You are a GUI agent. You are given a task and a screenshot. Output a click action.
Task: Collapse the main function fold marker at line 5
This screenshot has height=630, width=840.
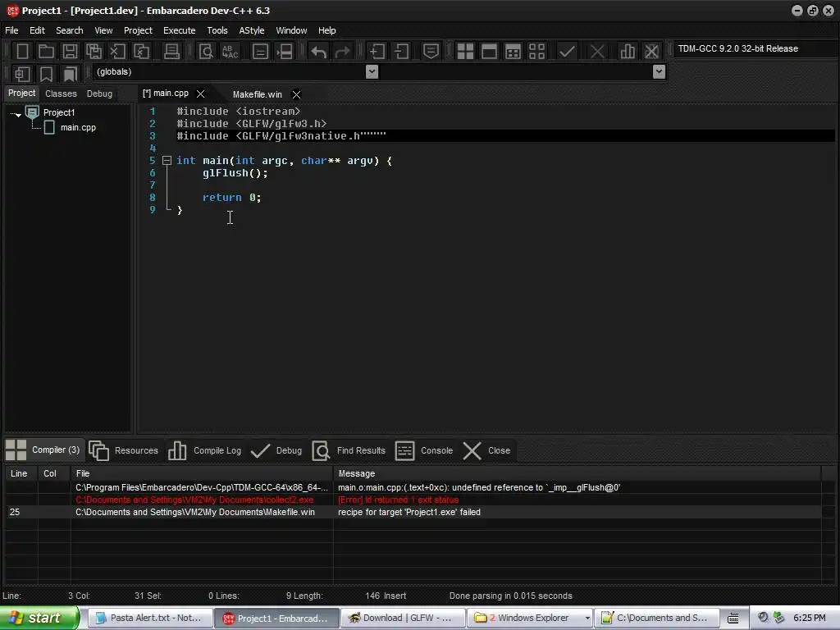click(167, 160)
